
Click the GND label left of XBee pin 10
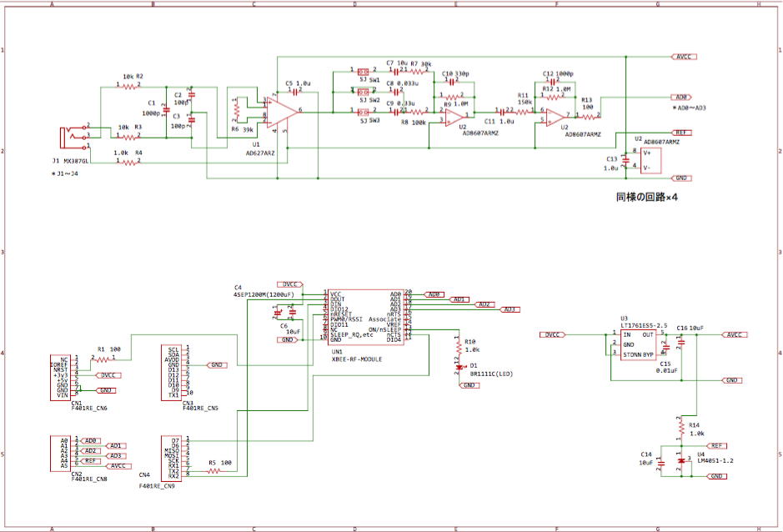point(288,339)
